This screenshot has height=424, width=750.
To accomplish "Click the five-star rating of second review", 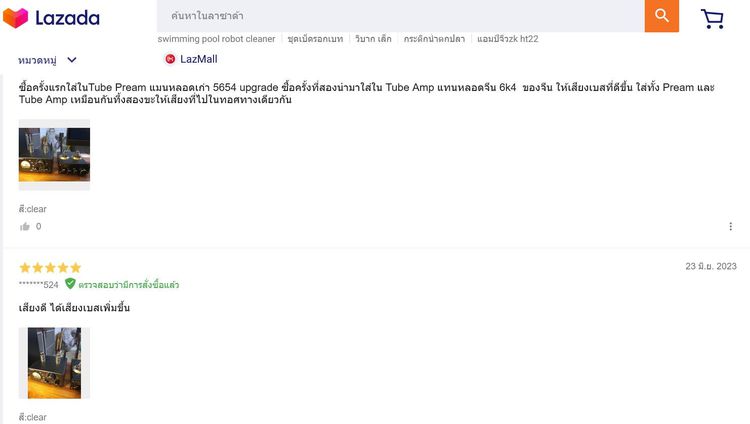I will [x=50, y=268].
